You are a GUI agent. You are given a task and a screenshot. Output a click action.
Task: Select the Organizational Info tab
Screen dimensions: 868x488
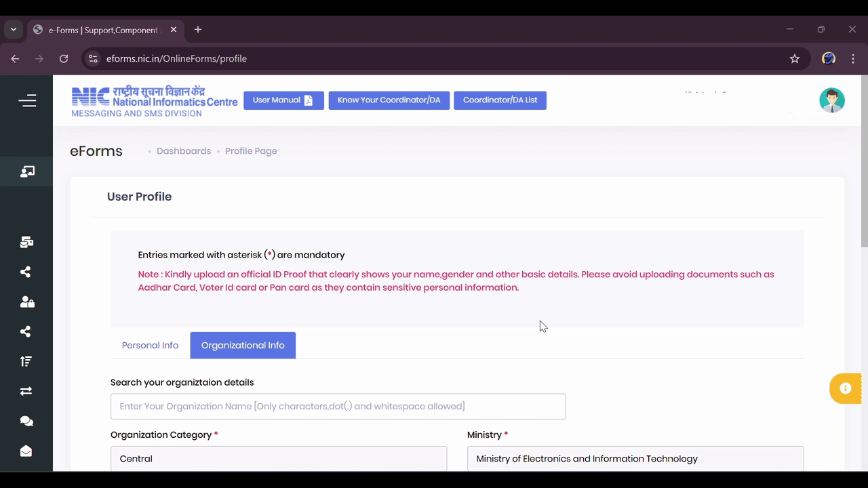(x=243, y=345)
